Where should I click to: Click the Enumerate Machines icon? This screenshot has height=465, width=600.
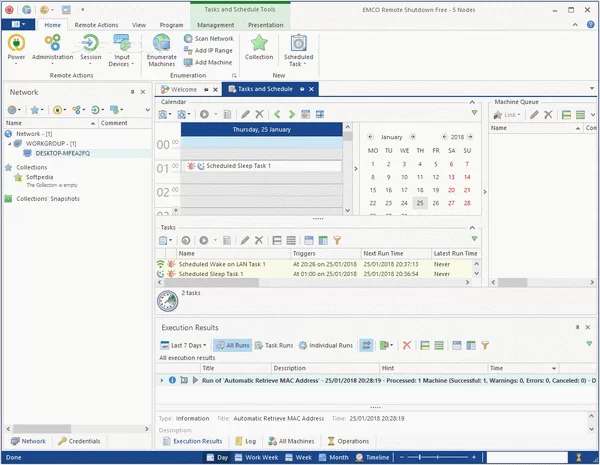(161, 47)
